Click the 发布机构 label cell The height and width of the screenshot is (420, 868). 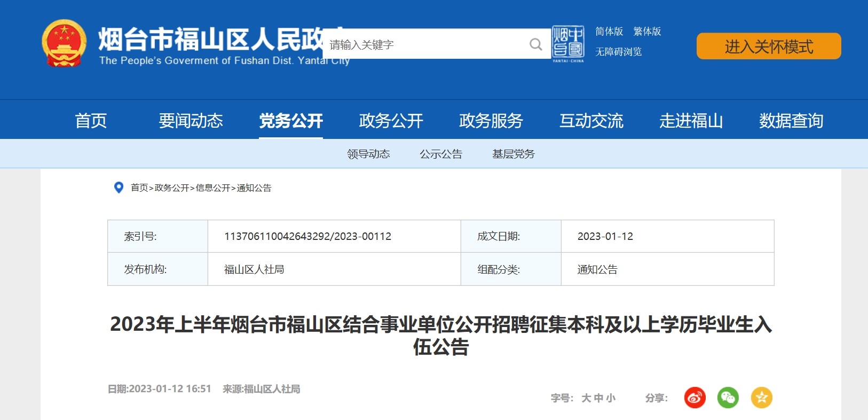157,269
